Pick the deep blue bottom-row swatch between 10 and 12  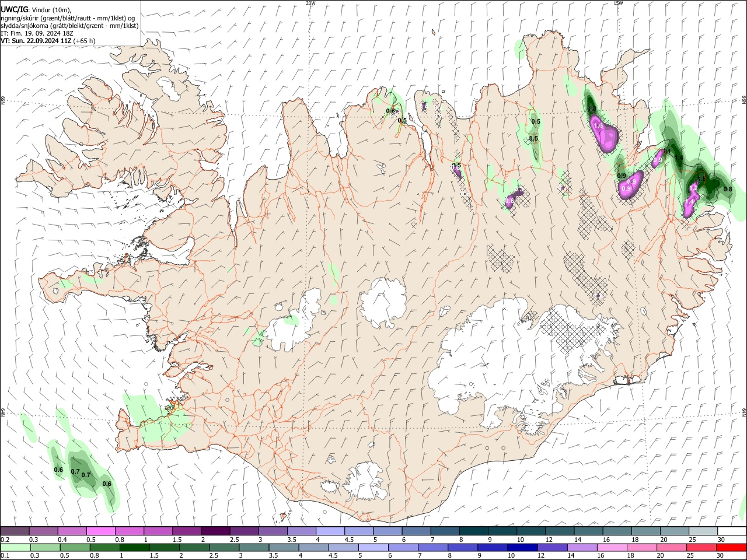click(x=522, y=547)
